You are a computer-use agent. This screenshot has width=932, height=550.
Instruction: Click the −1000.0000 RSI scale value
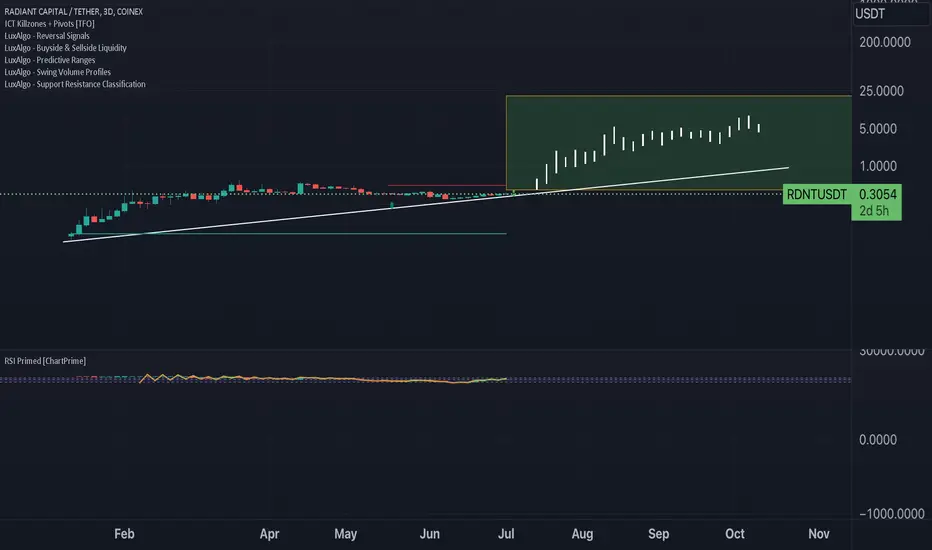(x=892, y=514)
